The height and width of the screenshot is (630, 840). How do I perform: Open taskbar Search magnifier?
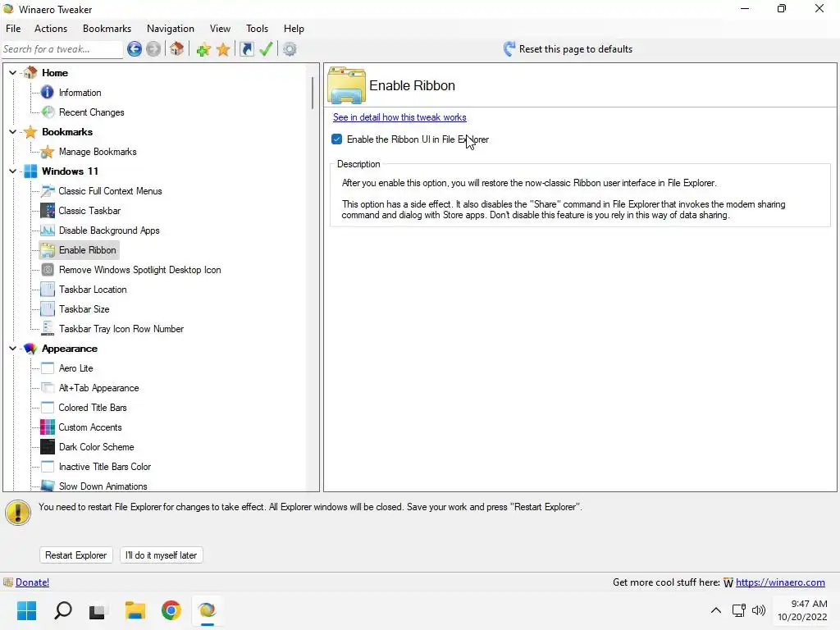point(62,610)
